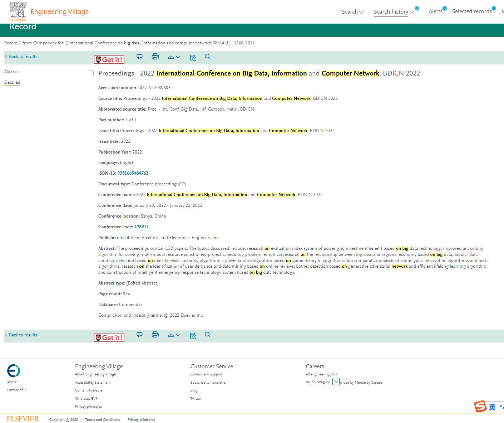Click the Sogou input method S icon
Screen dimensions: 504x423
(480, 407)
